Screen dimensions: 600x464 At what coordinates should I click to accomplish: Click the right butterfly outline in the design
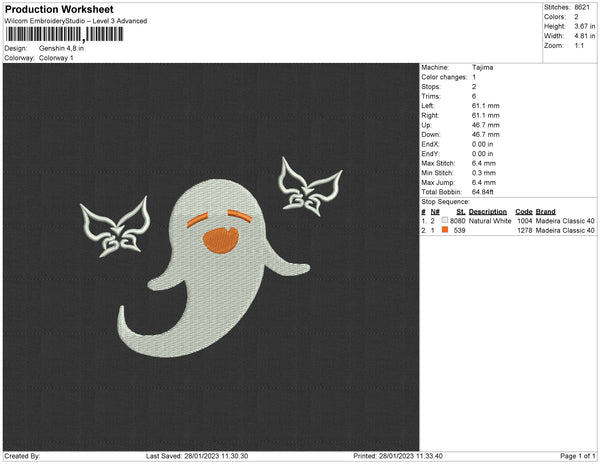pyautogui.click(x=310, y=187)
